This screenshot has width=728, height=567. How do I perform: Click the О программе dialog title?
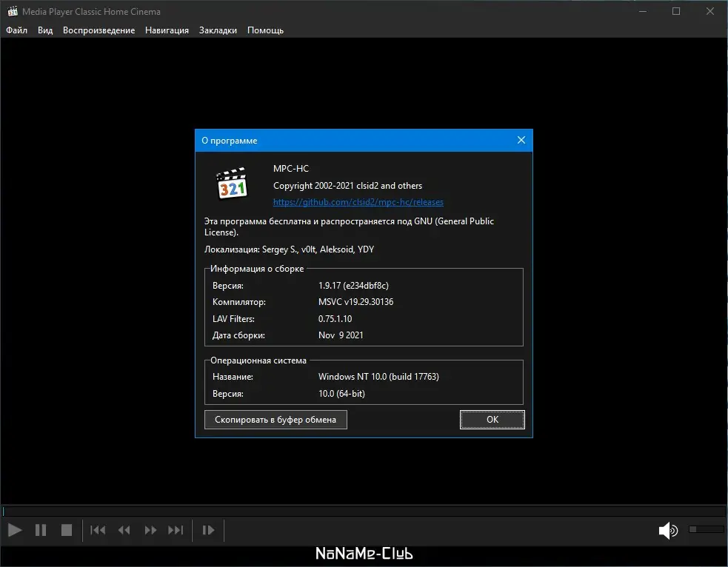tap(230, 141)
